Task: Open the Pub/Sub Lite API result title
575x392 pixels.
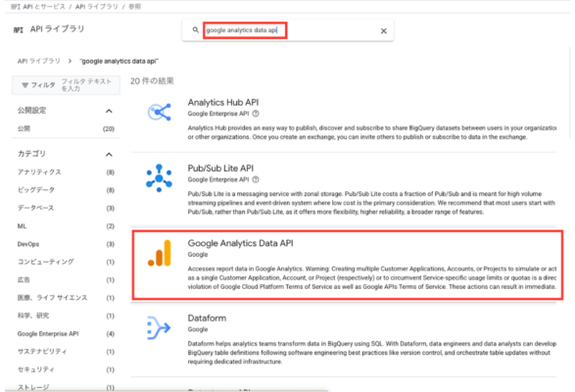Action: coord(220,169)
